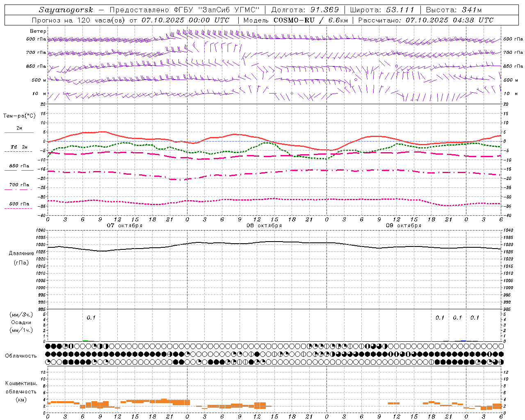
Task: Click the "Высота: 341м" elevation text
Action: tap(454, 10)
